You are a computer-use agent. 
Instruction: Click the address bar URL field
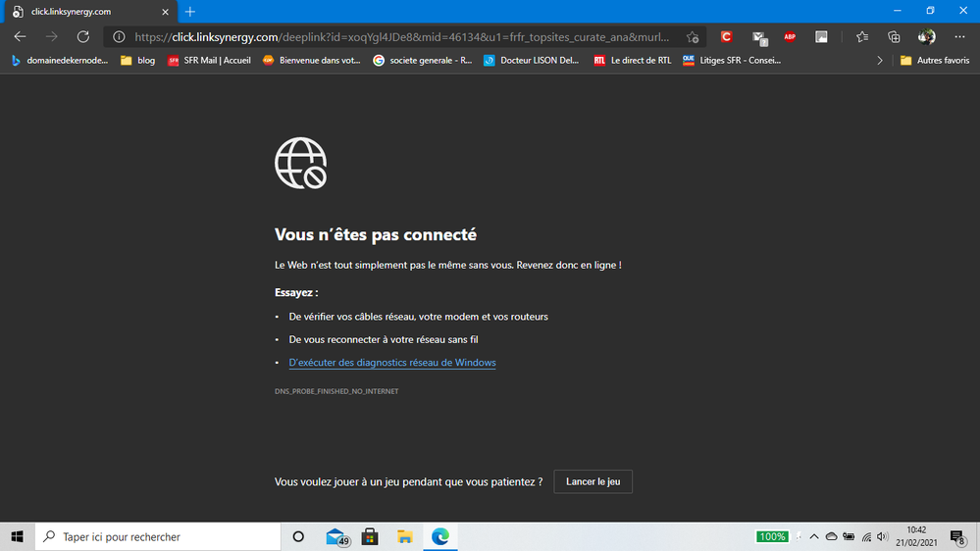pos(402,37)
